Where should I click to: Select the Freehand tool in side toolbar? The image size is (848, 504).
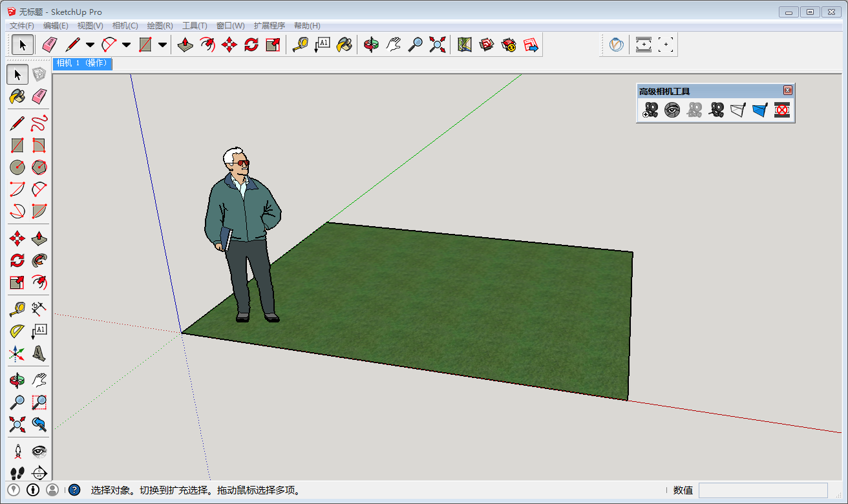(39, 123)
